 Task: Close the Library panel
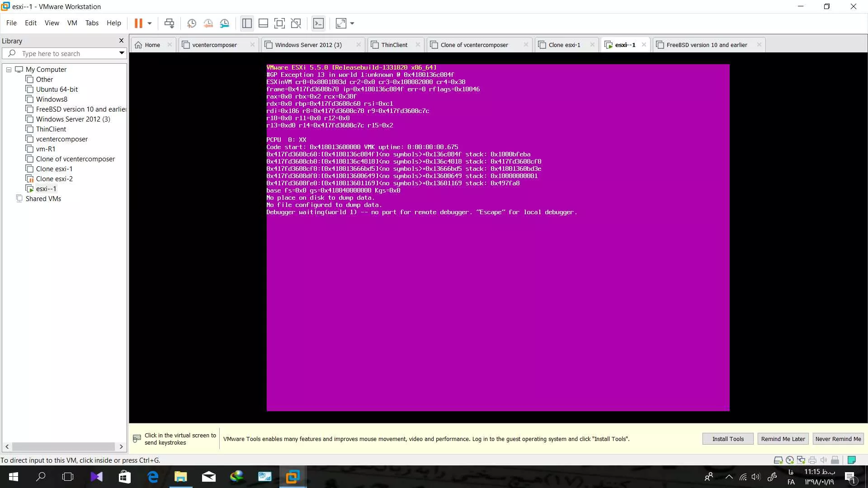coord(121,41)
